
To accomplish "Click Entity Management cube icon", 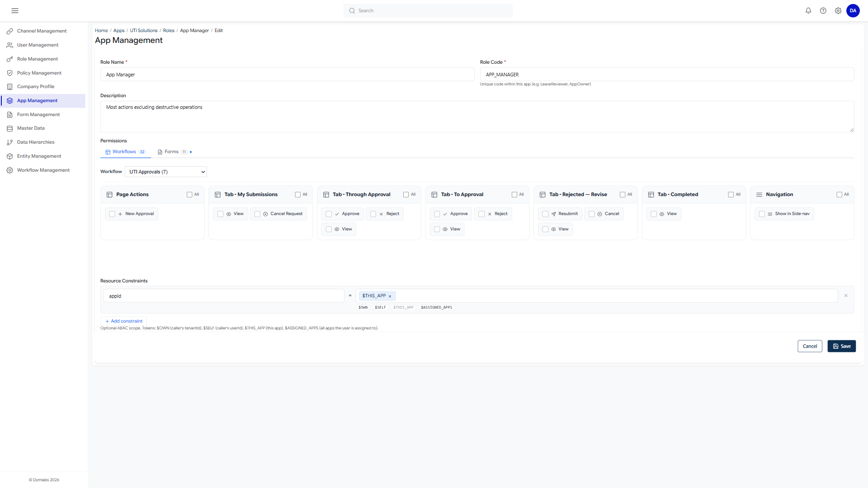I will pos(9,156).
